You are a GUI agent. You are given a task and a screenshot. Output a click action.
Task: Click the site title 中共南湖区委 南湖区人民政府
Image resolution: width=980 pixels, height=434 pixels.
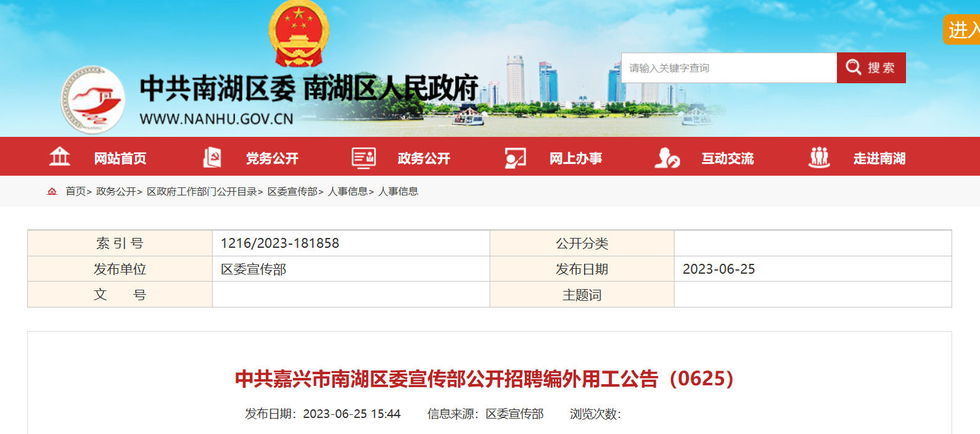click(x=309, y=88)
